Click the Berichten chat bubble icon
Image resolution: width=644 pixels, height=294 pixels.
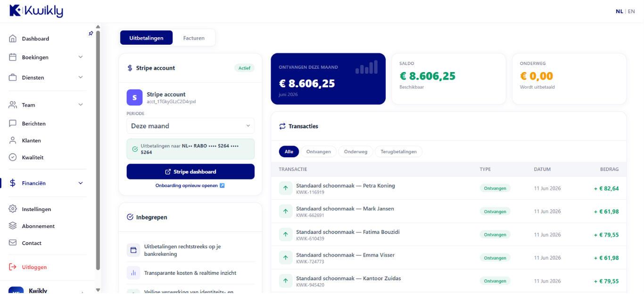click(x=13, y=123)
